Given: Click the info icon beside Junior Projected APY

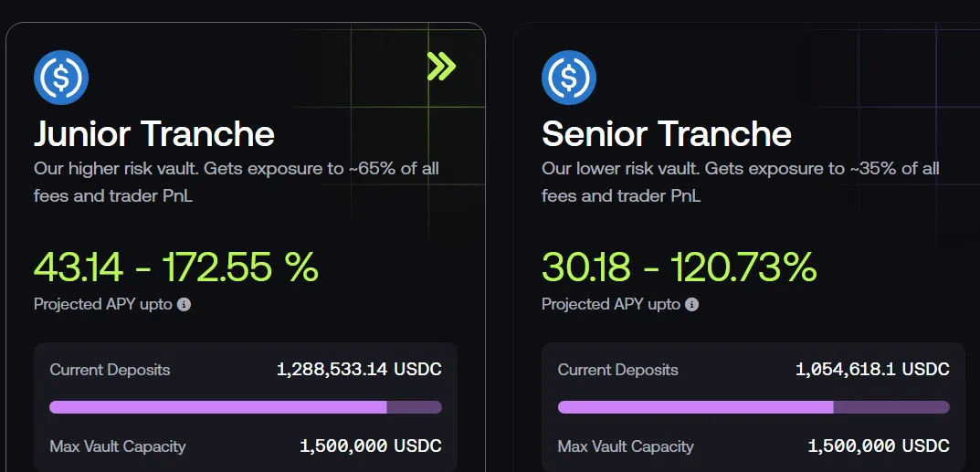Looking at the screenshot, I should coord(184,304).
